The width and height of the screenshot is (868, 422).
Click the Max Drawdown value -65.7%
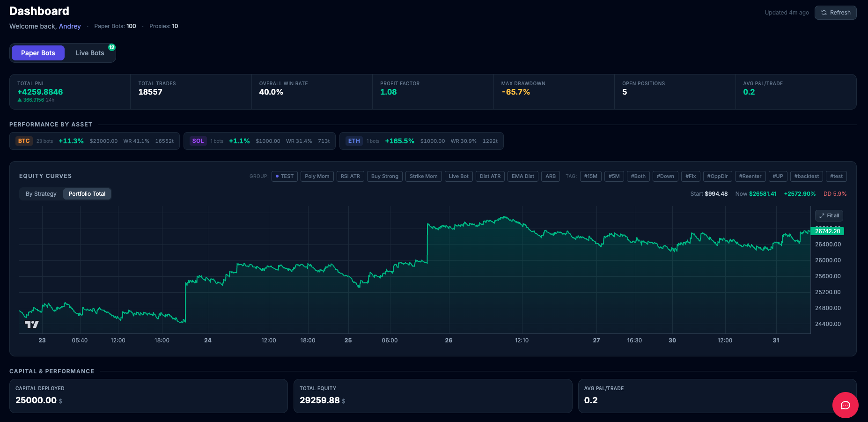(x=515, y=92)
